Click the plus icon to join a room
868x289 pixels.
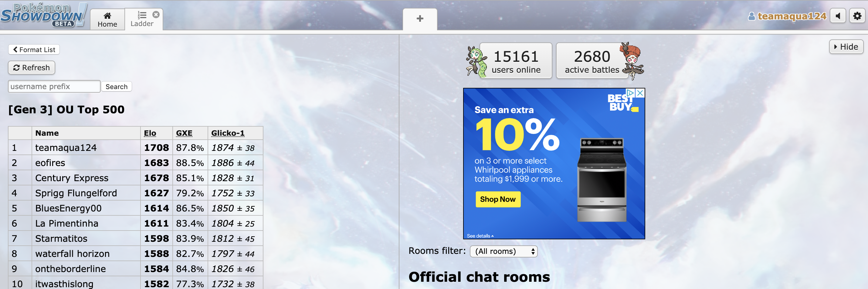[420, 18]
